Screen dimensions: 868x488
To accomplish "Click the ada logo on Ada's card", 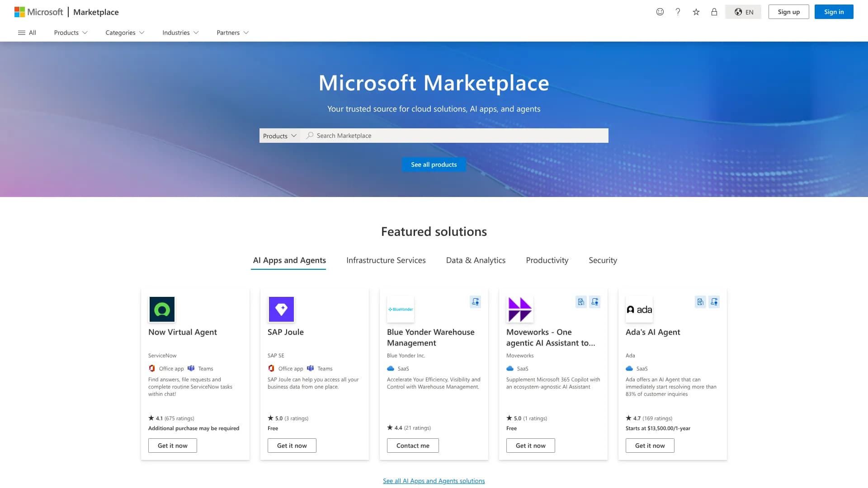I will click(639, 309).
